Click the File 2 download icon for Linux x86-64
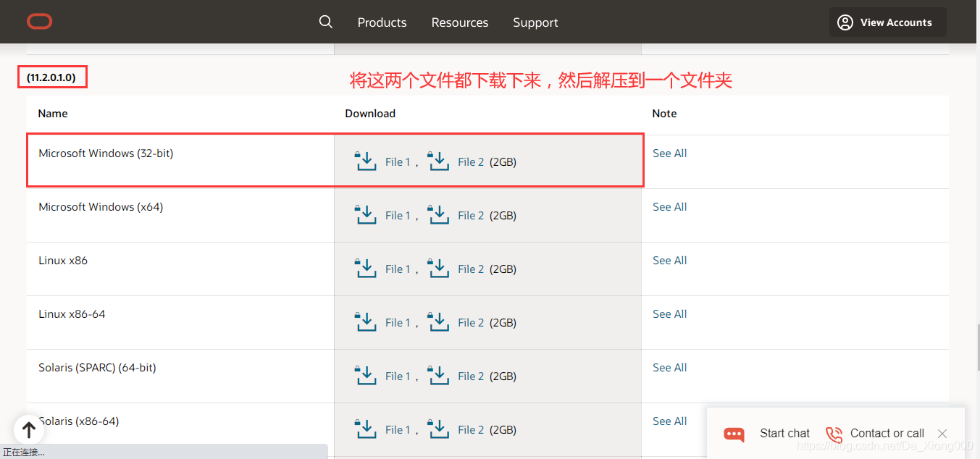This screenshot has width=980, height=459. [x=438, y=321]
